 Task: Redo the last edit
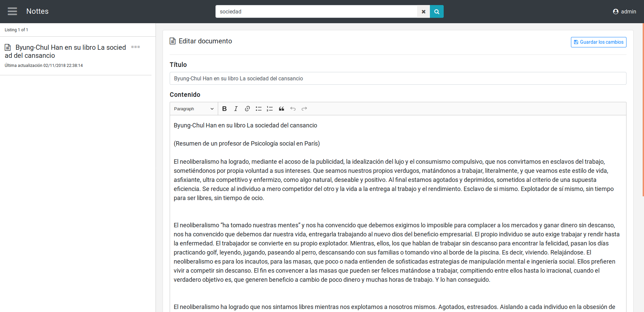304,109
